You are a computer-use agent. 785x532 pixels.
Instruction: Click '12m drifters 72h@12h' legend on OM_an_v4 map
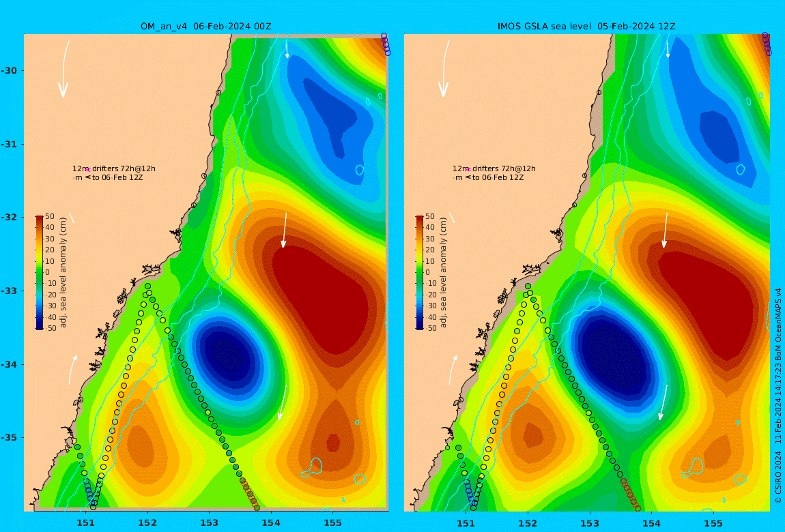113,168
